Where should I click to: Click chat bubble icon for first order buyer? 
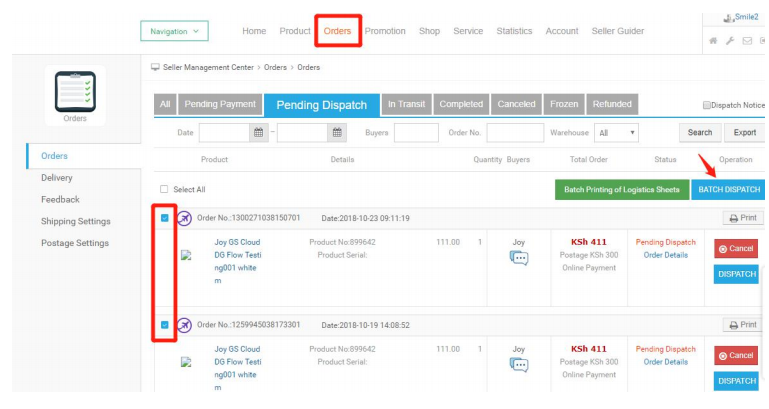[518, 258]
